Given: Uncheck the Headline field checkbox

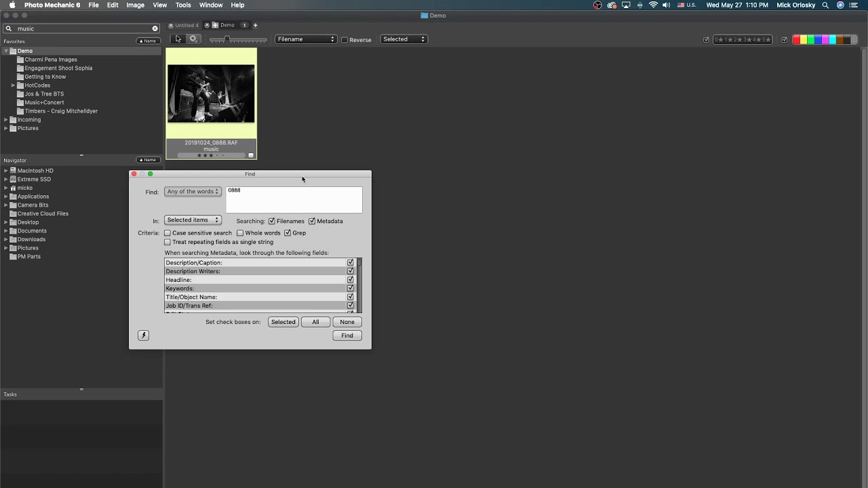Looking at the screenshot, I should (351, 280).
